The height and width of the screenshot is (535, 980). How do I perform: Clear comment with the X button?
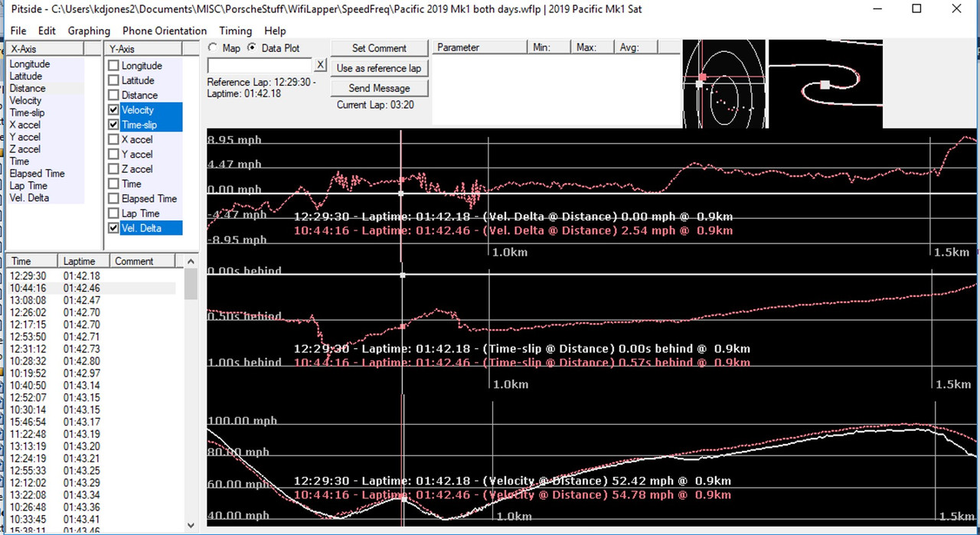321,66
